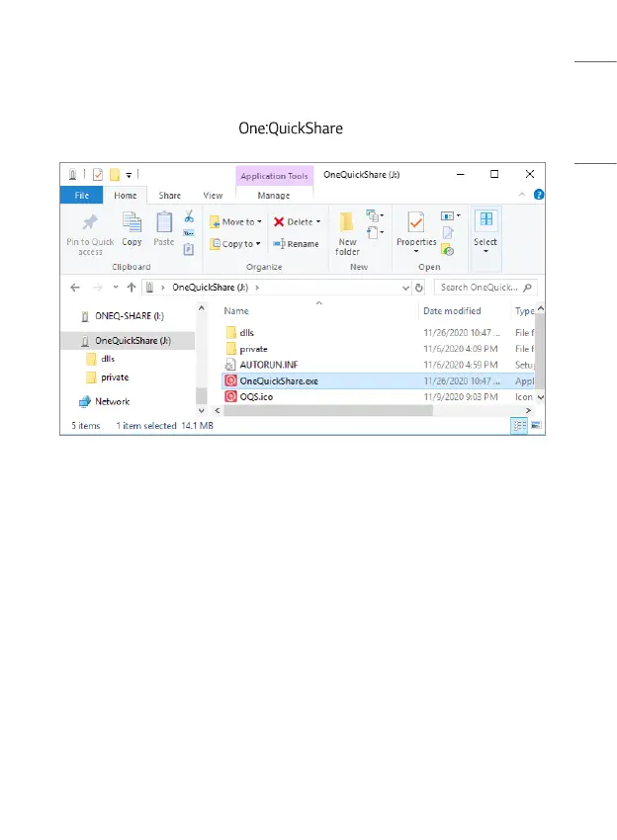Screen dimensions: 617x840
Task: Create a New folder
Action: 347,233
